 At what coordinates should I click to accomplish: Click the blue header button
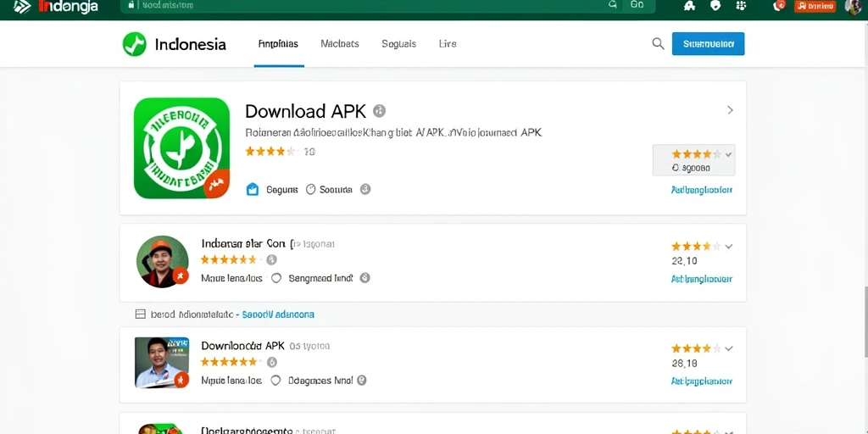point(708,44)
